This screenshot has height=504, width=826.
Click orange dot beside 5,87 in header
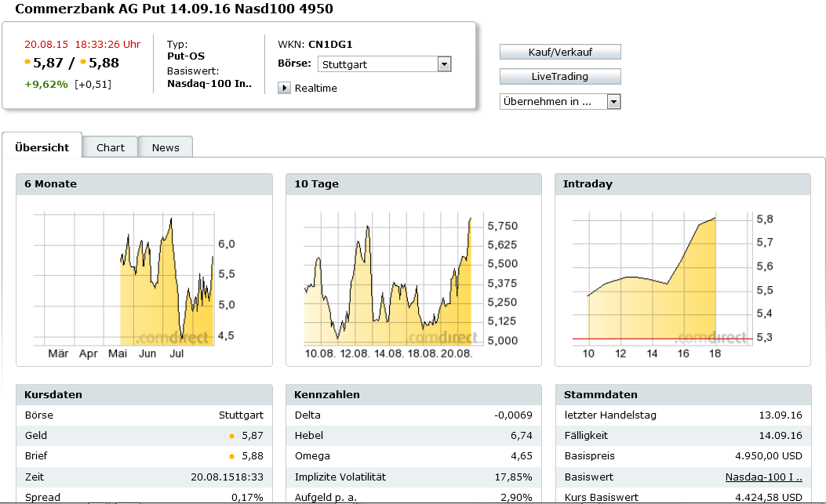(28, 62)
